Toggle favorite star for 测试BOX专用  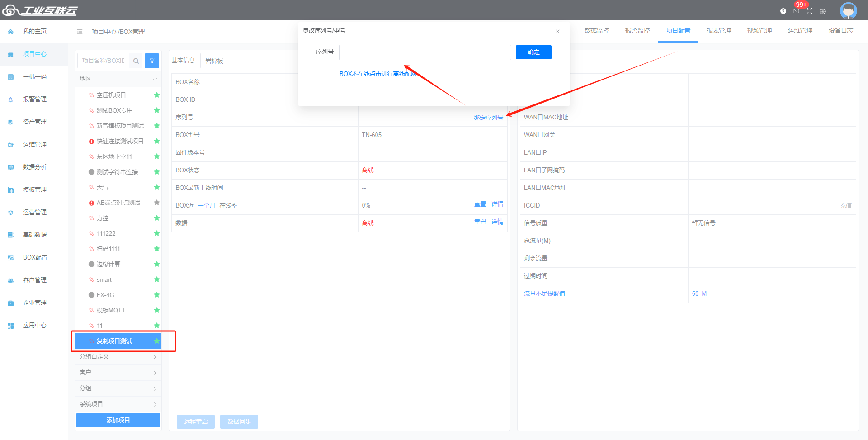[157, 110]
